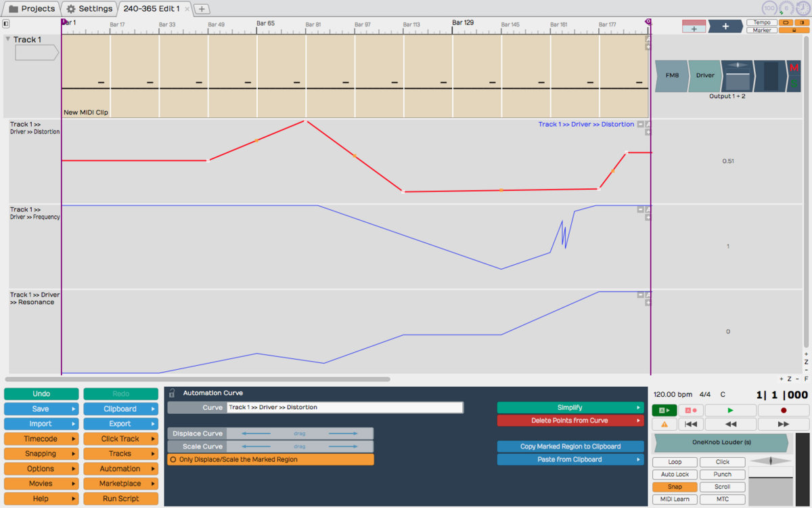Screen dimensions: 812x508
Task: Open the Simplify dropdown menu
Action: coord(570,408)
